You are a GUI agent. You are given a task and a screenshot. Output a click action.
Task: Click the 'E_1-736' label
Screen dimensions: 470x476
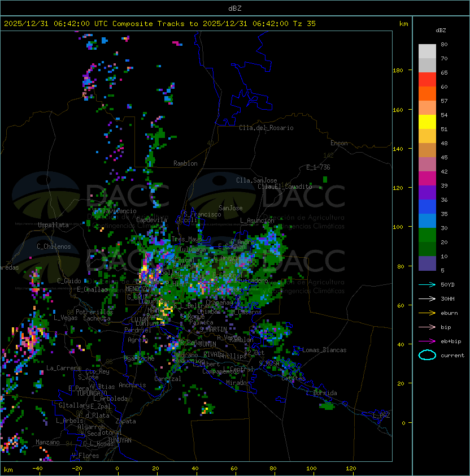pyautogui.click(x=318, y=167)
